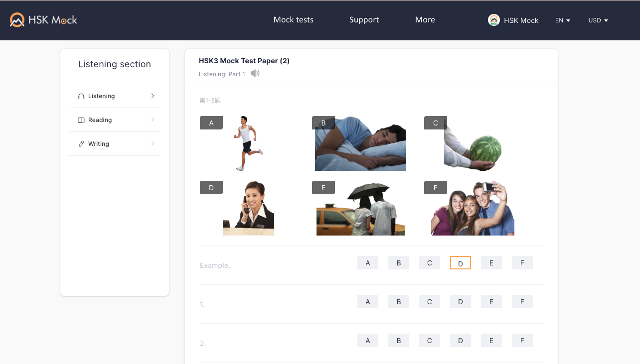Choose answer F for question 1
Screen dimensions: 640x364
[522, 302]
